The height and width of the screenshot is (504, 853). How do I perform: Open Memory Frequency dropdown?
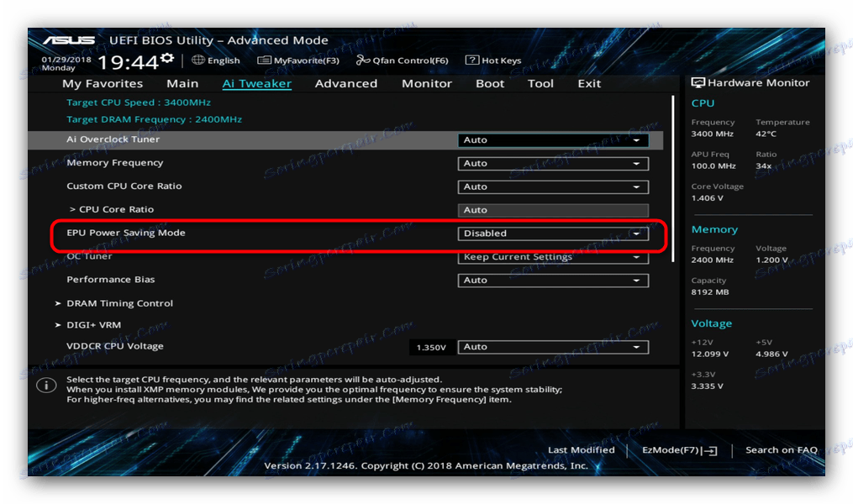(553, 163)
